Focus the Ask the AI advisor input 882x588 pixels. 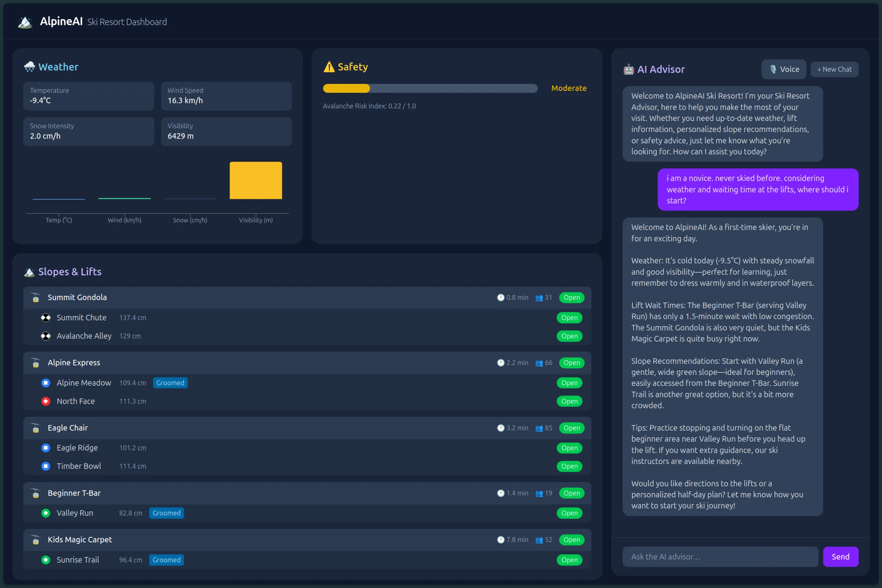pyautogui.click(x=720, y=557)
